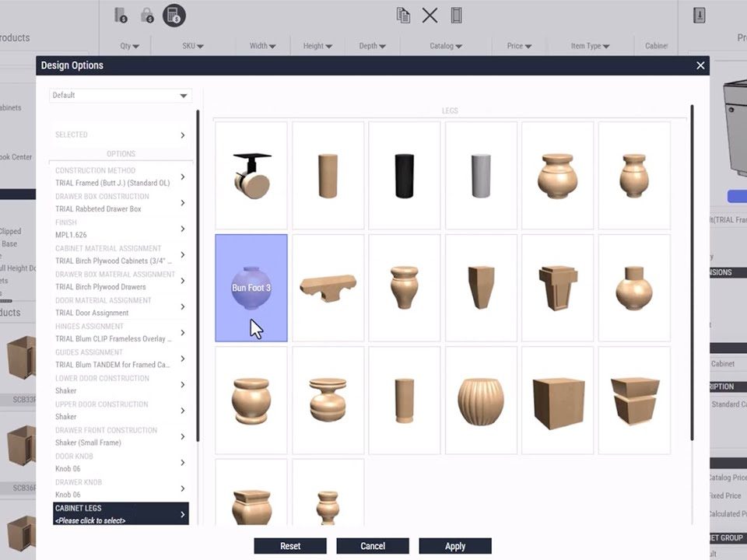Screen dimensions: 747x560
Task: Open the Selected options section
Action: pyautogui.click(x=121, y=135)
